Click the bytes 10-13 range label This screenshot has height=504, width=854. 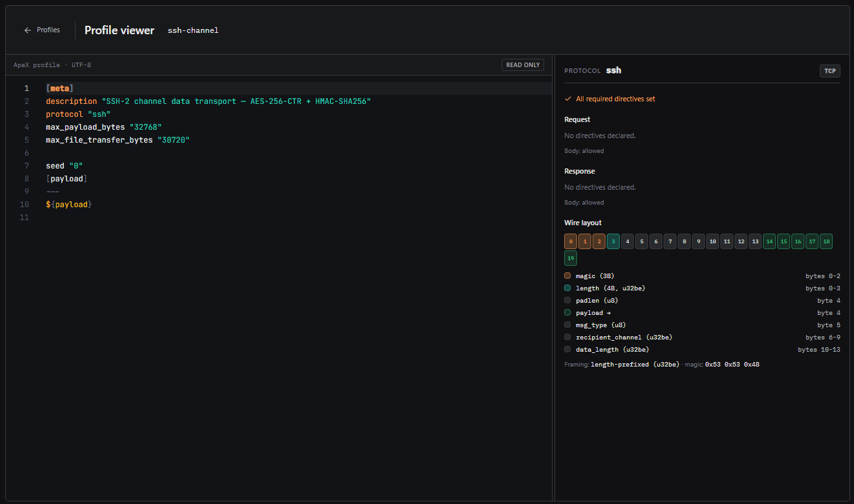[819, 349]
